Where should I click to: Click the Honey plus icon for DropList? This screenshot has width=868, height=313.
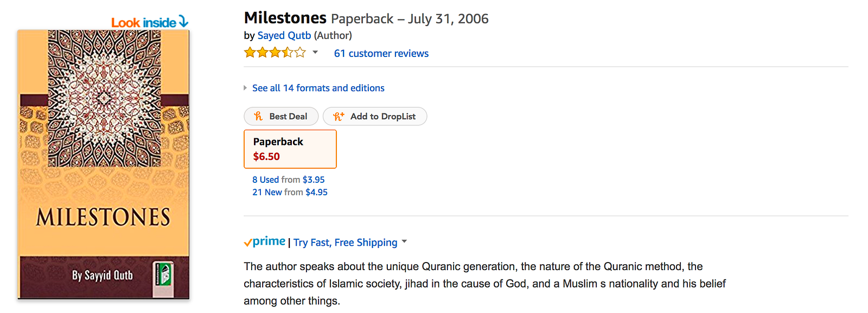click(x=339, y=116)
